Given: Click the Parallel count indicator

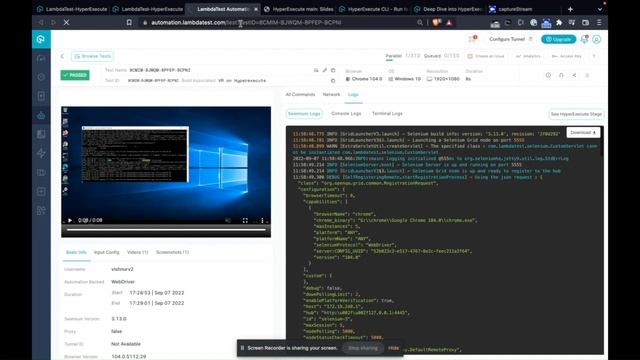Looking at the screenshot, I should pos(402,56).
